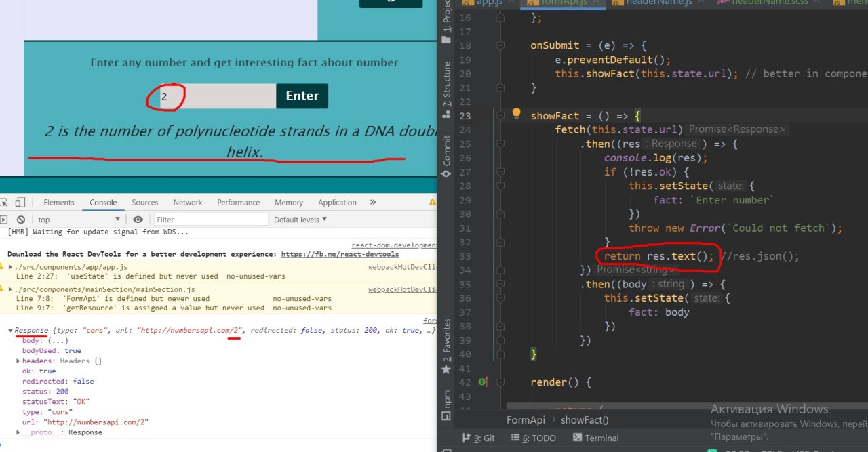Screen dimensions: 868x452
Task: Select showFact() in the editor breadcrumb
Action: point(585,419)
